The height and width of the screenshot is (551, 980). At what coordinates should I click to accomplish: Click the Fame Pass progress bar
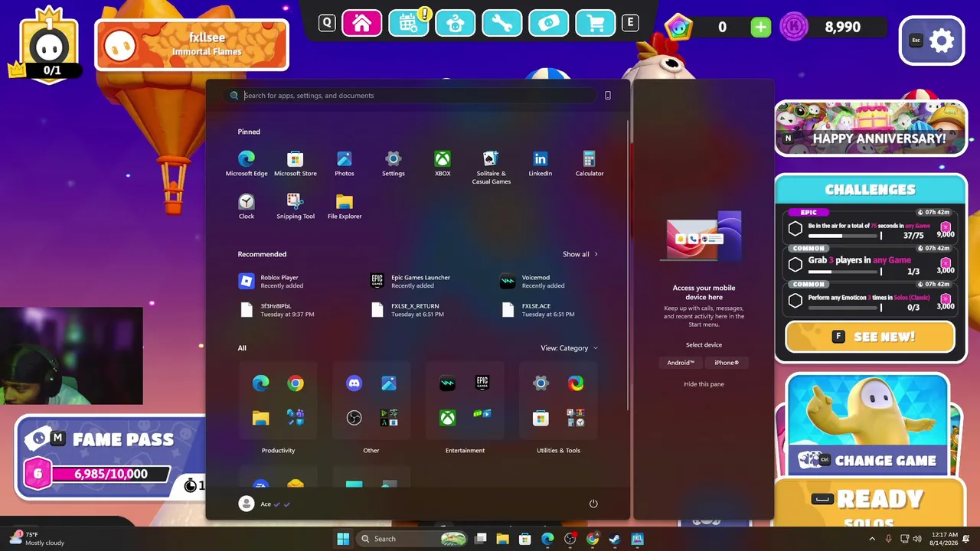tap(110, 474)
